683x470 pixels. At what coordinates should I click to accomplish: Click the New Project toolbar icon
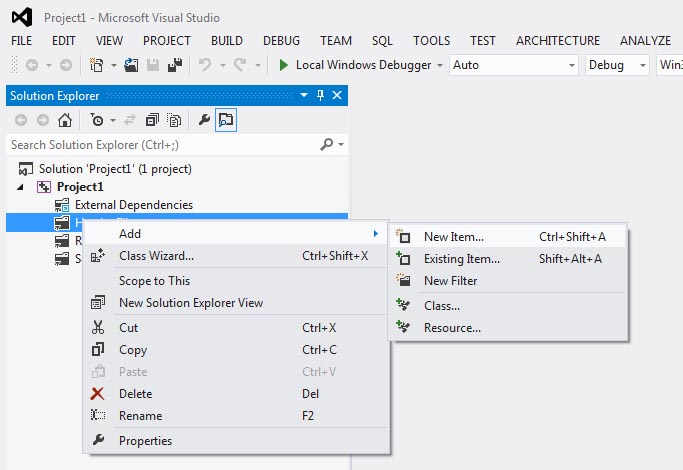(x=96, y=65)
